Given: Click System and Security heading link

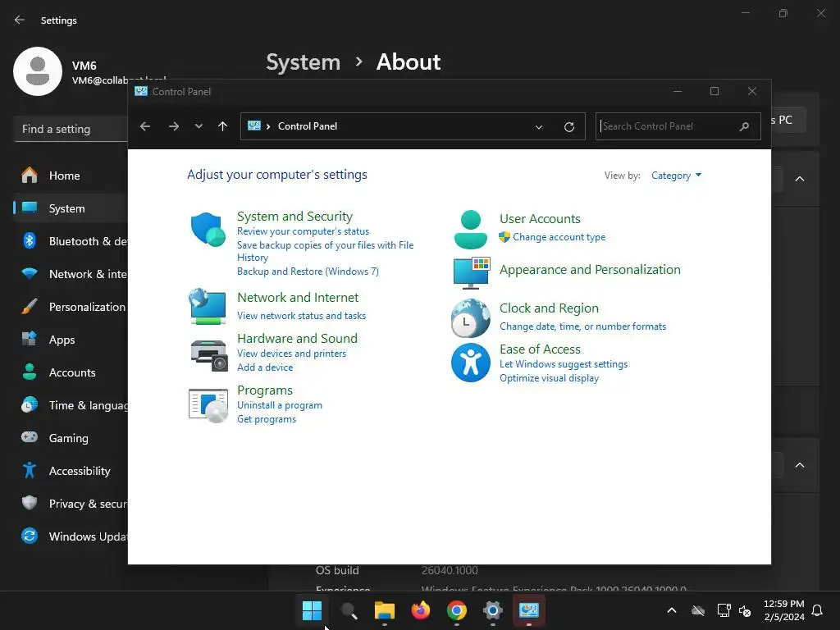Looking at the screenshot, I should click(294, 217).
